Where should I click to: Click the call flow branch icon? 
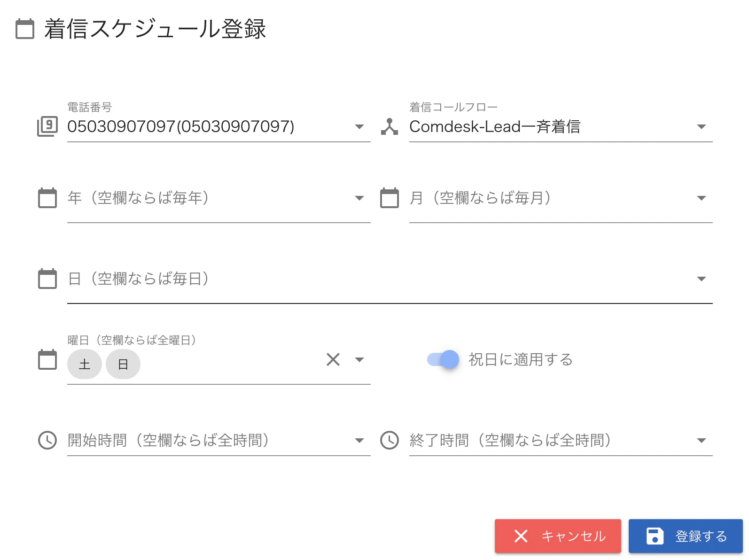point(390,126)
